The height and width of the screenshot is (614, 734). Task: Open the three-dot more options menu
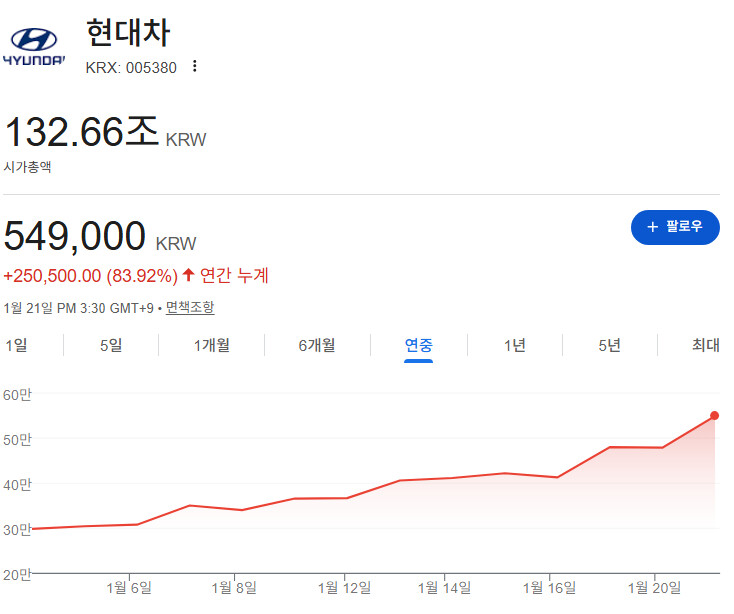pos(195,66)
